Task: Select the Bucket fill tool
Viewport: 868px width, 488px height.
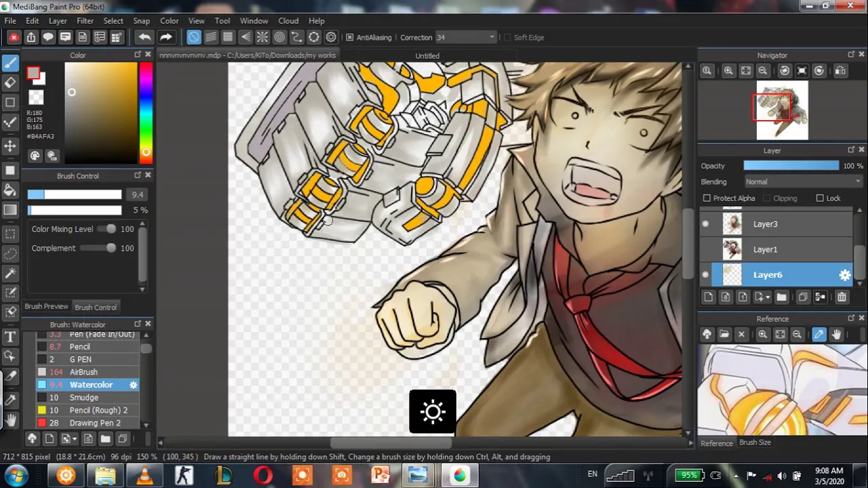Action: [x=10, y=190]
